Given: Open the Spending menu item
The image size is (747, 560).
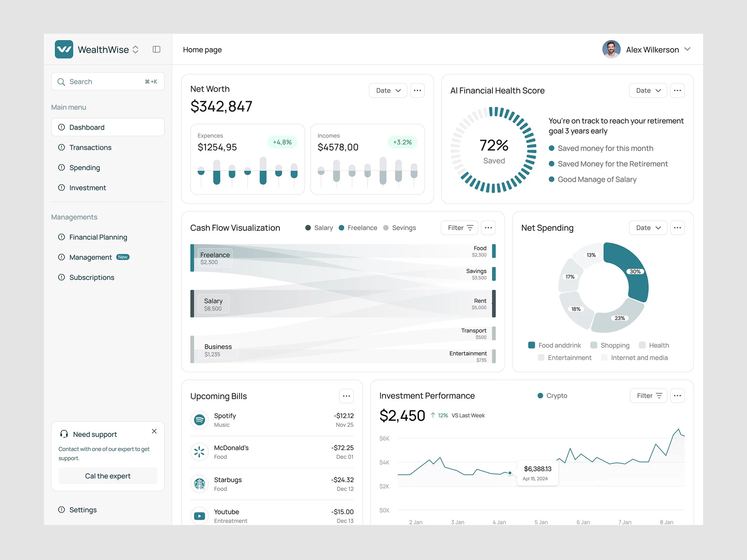Looking at the screenshot, I should (108, 167).
